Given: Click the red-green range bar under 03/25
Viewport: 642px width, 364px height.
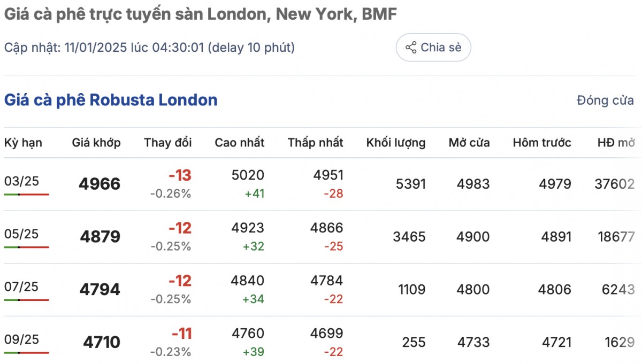Looking at the screenshot, I should [27, 195].
